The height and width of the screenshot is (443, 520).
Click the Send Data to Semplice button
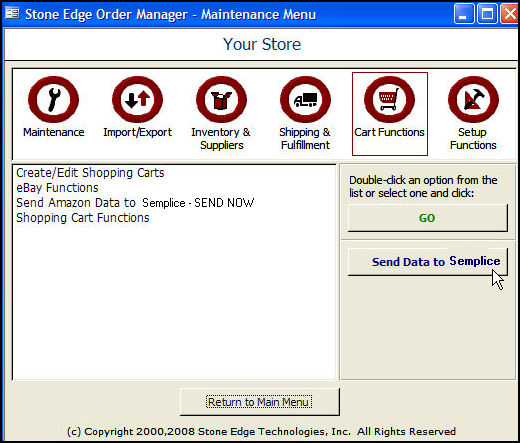pos(428,262)
